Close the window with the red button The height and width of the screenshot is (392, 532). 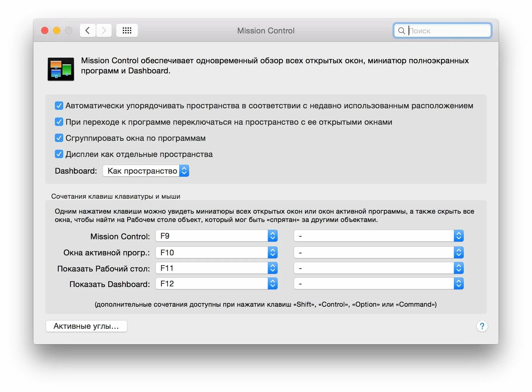click(45, 30)
